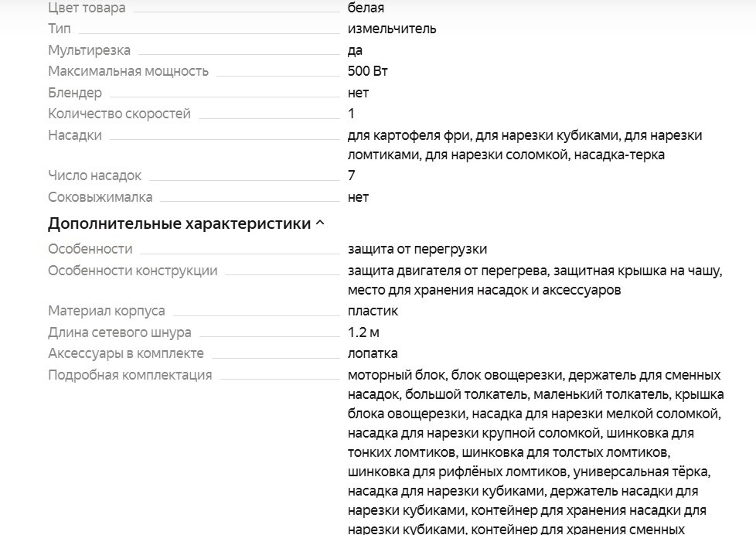Viewport: 756px width, 535px height.
Task: Click the измельчитель type value
Action: coord(392,29)
